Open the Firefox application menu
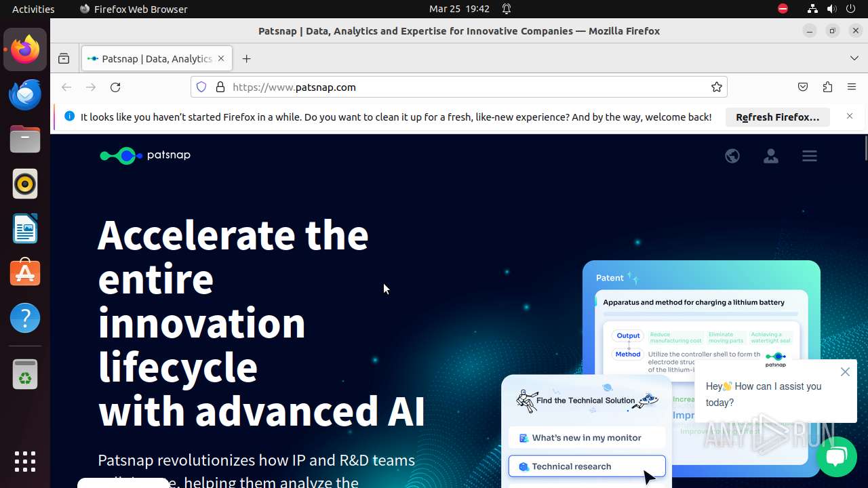868x488 pixels. [x=852, y=87]
